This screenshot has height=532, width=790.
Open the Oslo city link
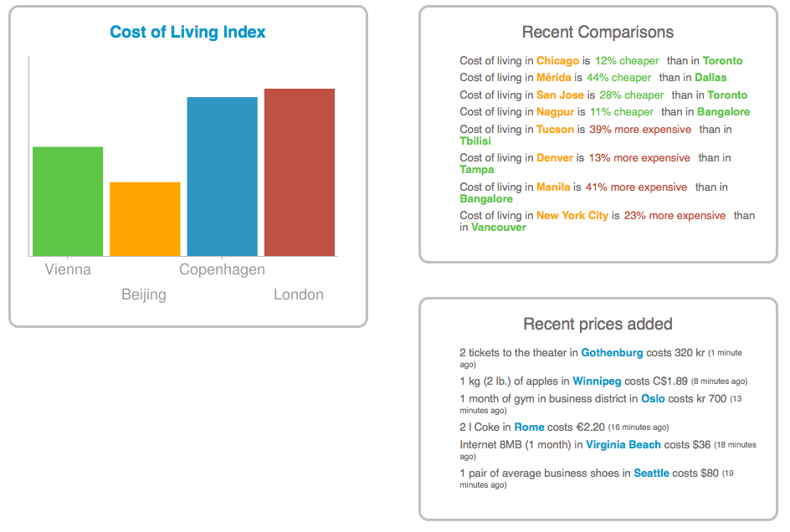tap(653, 399)
